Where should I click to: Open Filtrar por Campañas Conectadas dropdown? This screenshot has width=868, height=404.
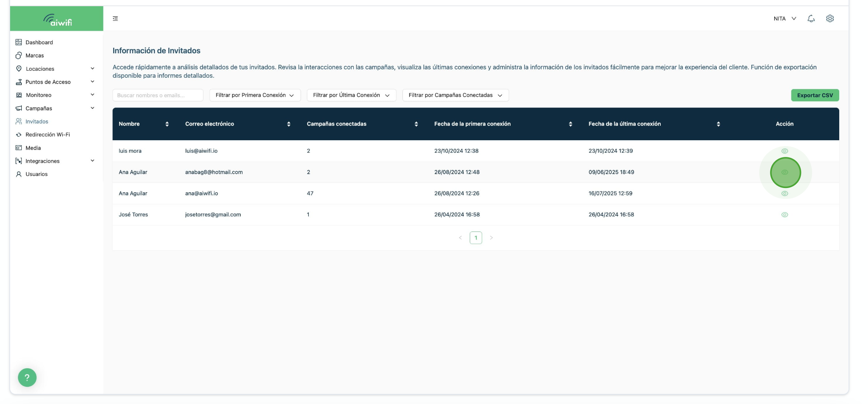[x=456, y=95]
